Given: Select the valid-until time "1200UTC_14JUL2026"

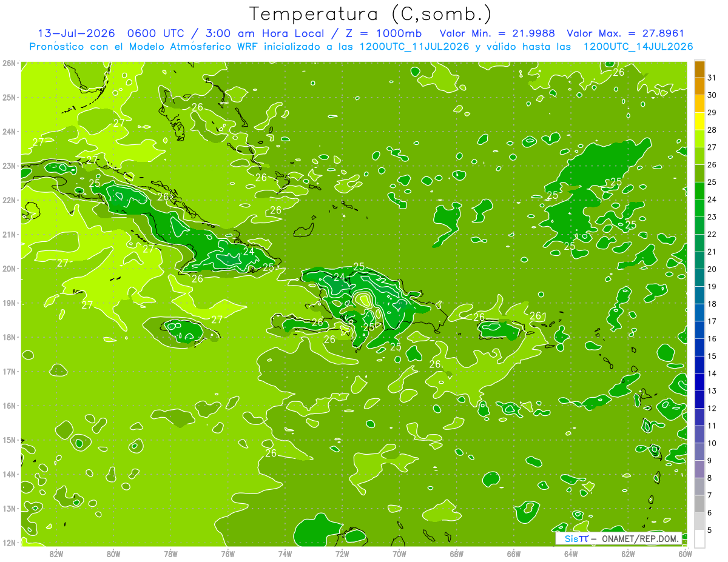Looking at the screenshot, I should 638,47.
